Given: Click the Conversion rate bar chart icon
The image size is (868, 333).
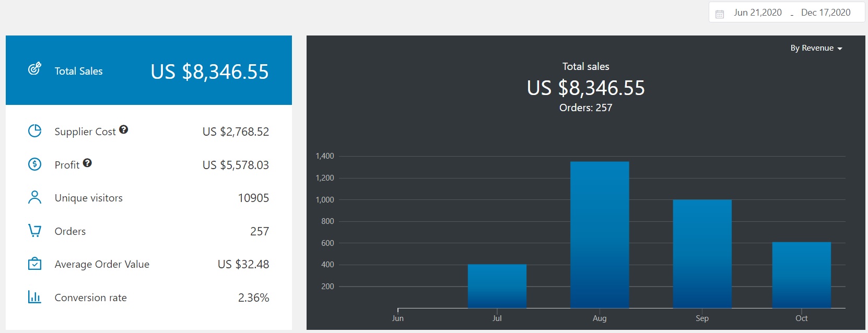Looking at the screenshot, I should (34, 297).
